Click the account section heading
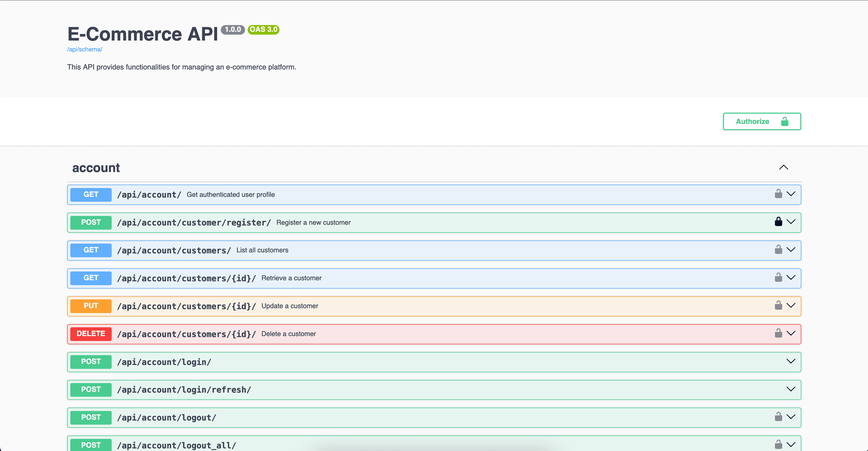 coord(96,168)
